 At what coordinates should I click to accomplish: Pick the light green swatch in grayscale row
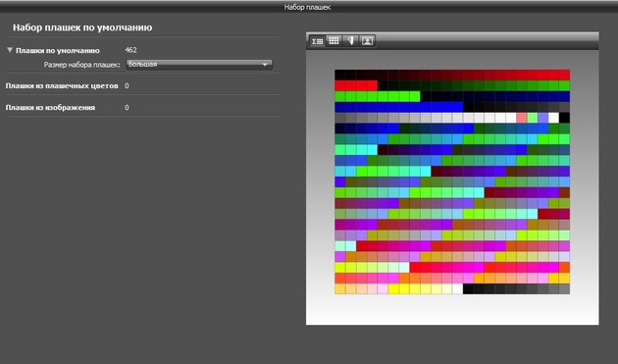pyautogui.click(x=533, y=118)
